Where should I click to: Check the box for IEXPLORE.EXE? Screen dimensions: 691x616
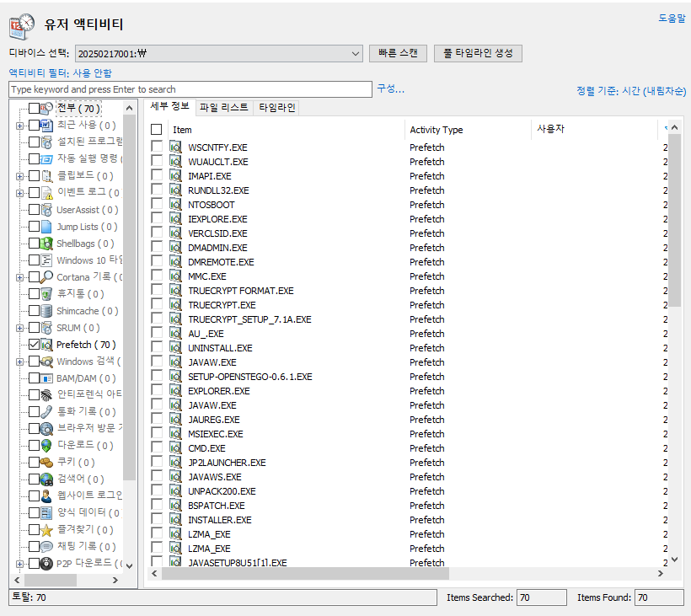[x=157, y=218]
